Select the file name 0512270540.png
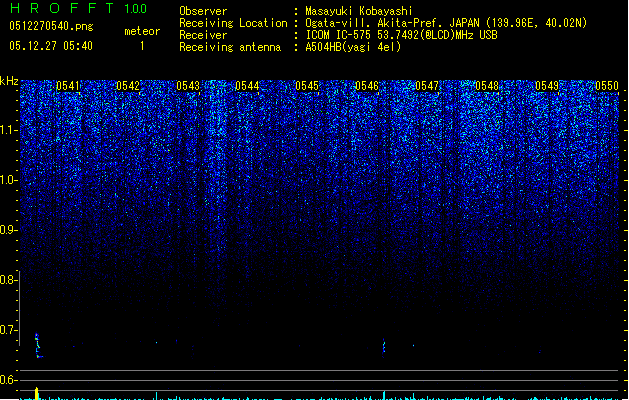Screen dimensions: 629x400 [x=51, y=26]
